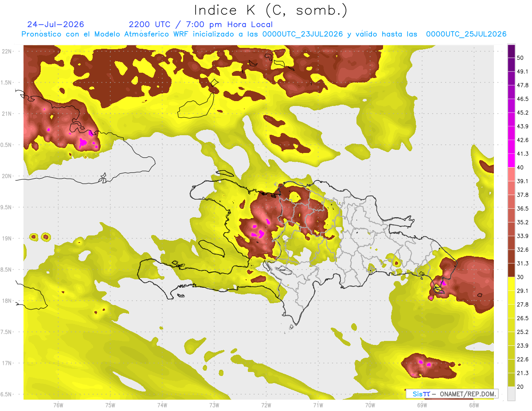Click the legend value "43.9"
The image size is (532, 411).
[523, 126]
